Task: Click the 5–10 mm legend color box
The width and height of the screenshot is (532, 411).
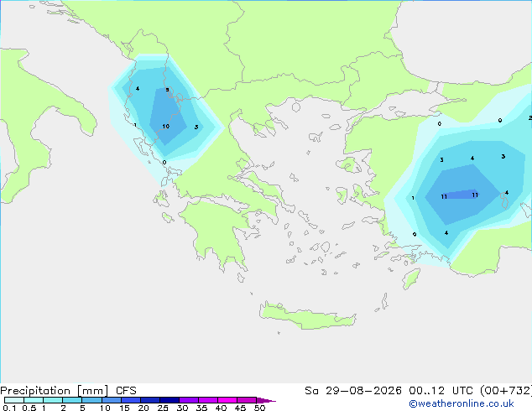Action: (91, 400)
